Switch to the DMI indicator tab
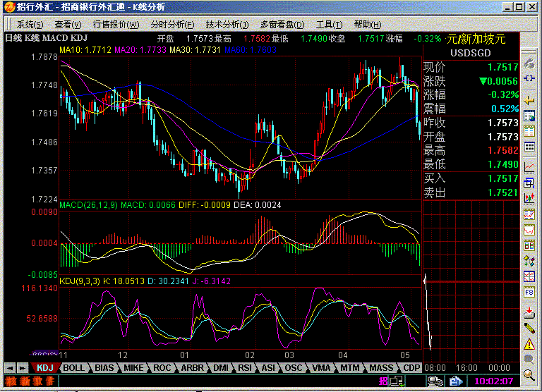This screenshot has width=542, height=392. coord(221,368)
